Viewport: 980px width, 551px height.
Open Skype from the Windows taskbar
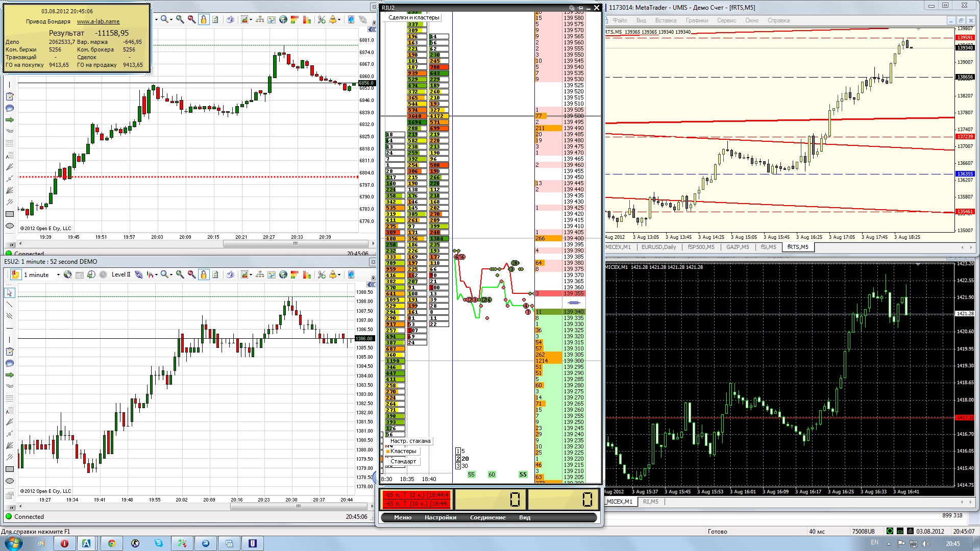click(159, 543)
